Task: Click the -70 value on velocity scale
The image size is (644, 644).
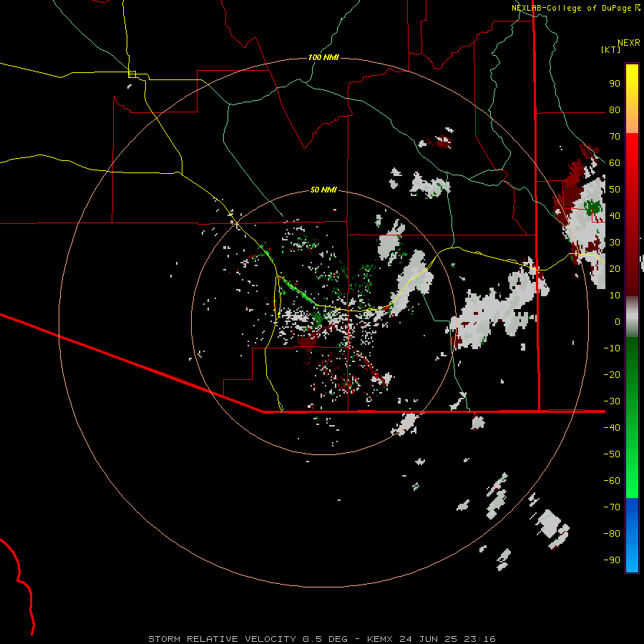Action: 612,507
